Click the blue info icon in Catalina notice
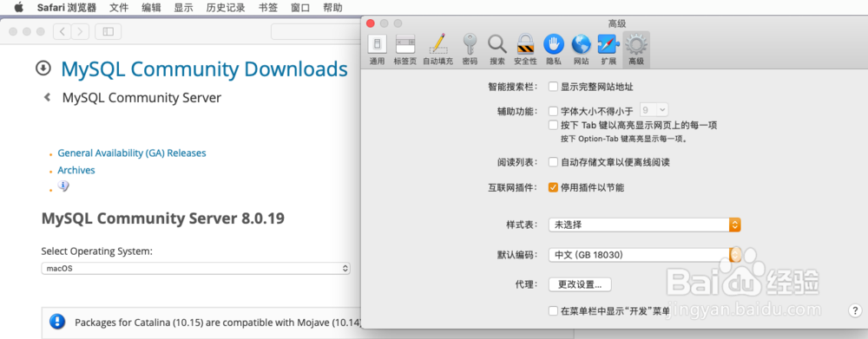The image size is (868, 339). click(x=57, y=322)
